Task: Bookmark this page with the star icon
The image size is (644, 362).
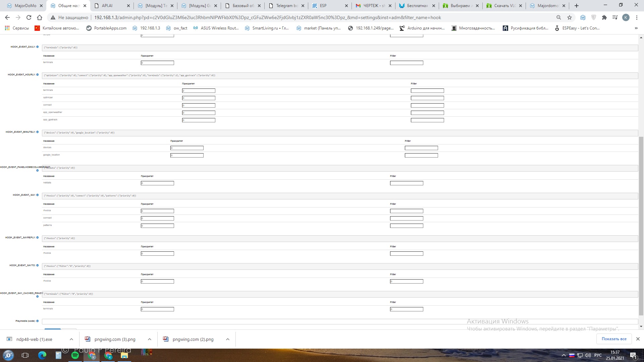Action: coord(570,17)
